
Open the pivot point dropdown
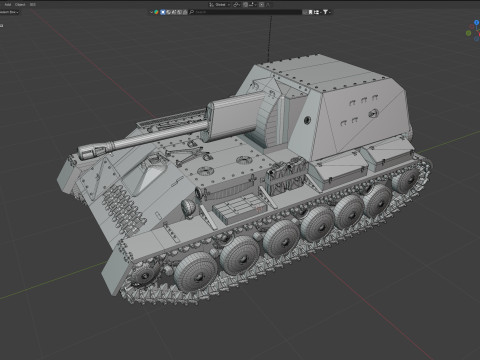click(x=237, y=5)
